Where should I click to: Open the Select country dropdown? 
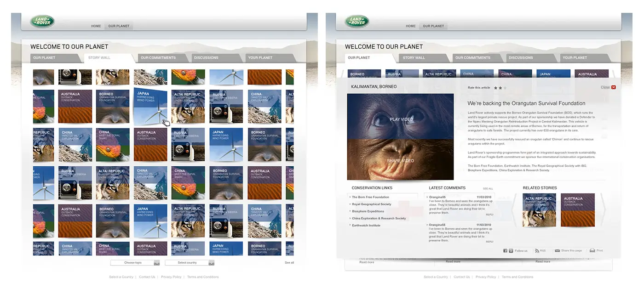pos(190,263)
